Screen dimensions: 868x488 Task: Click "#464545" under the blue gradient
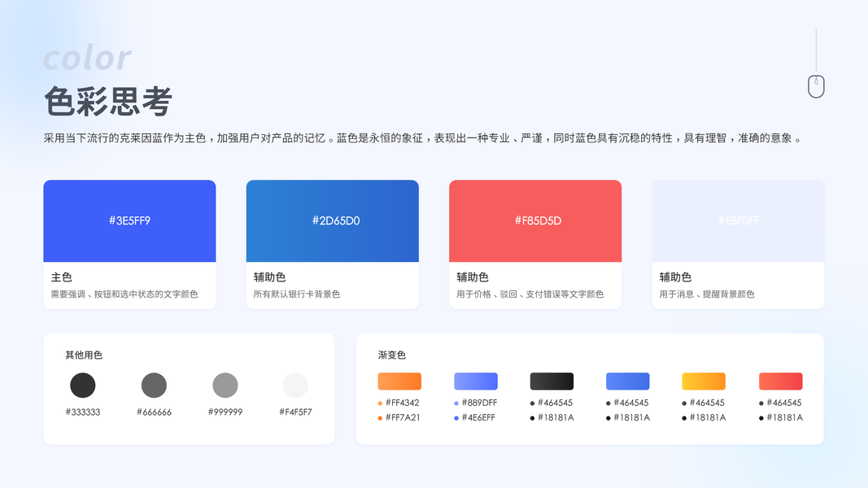click(631, 403)
